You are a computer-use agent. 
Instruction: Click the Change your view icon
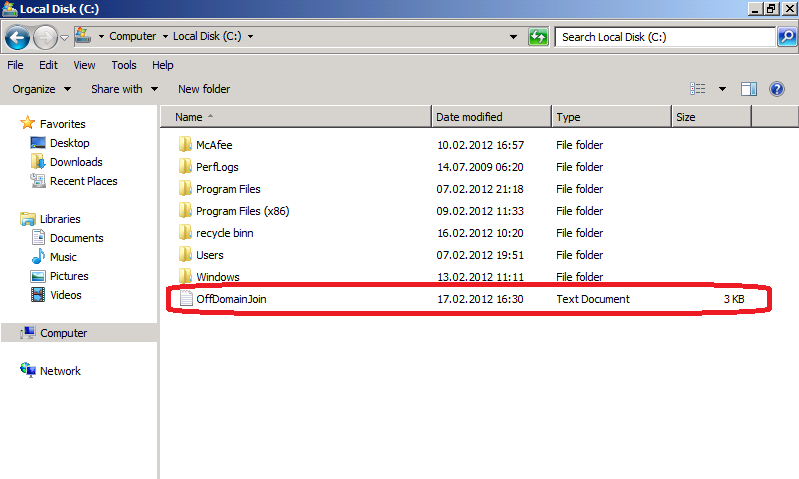[x=699, y=89]
